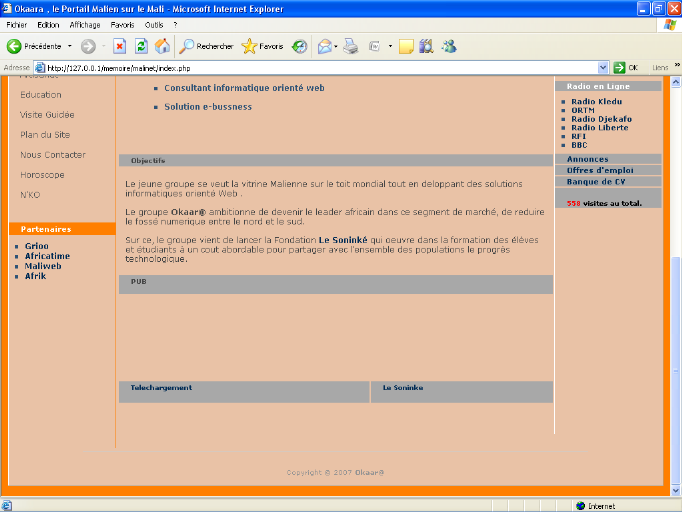Open Solution e-bussness link
Viewport: 682px width, 512px height.
[x=208, y=107]
